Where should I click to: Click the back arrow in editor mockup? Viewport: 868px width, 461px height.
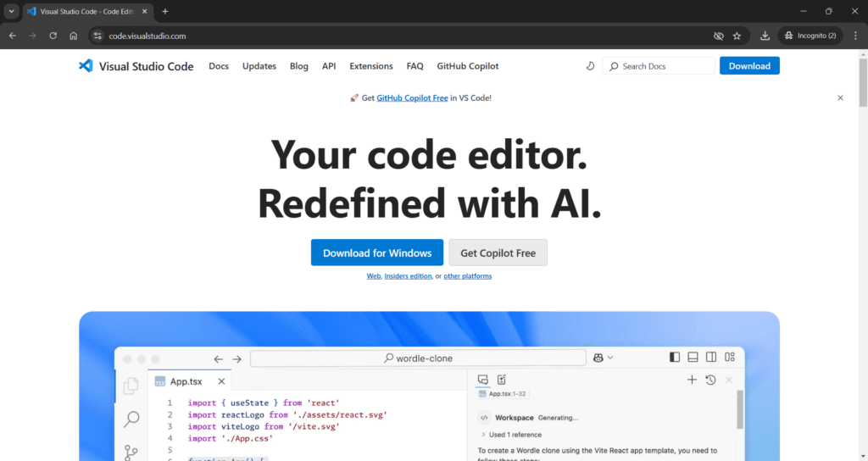click(218, 359)
